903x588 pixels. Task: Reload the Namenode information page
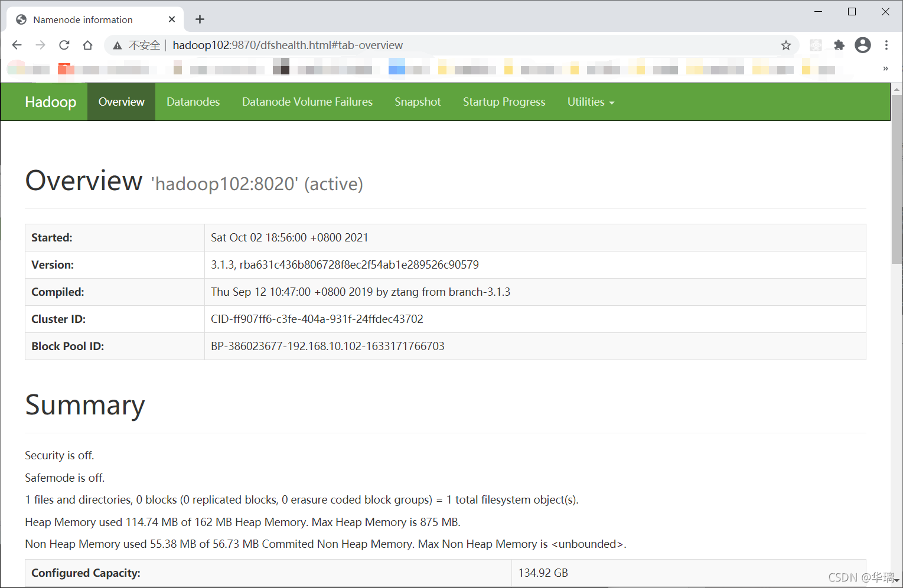pos(64,45)
